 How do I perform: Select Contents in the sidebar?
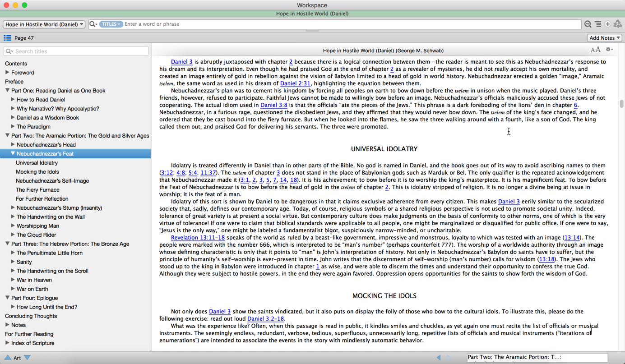click(16, 64)
